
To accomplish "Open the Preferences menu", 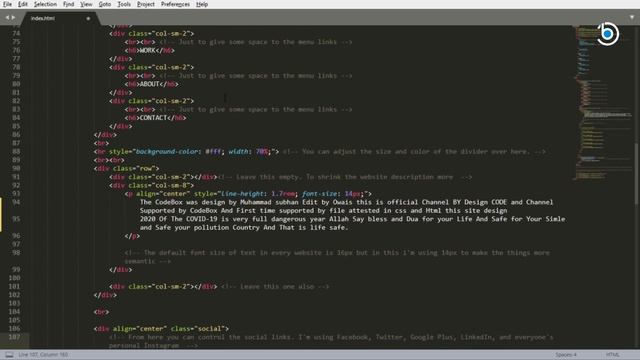I will pyautogui.click(x=175, y=4).
